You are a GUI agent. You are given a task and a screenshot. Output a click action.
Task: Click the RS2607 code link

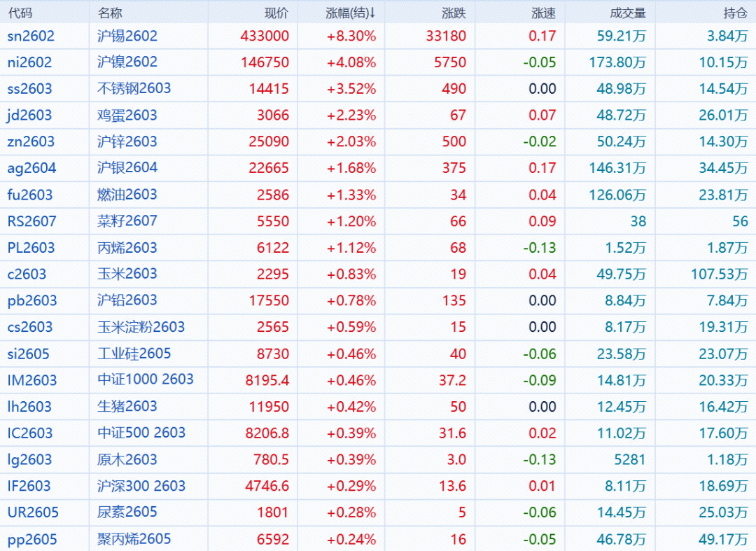(31, 221)
